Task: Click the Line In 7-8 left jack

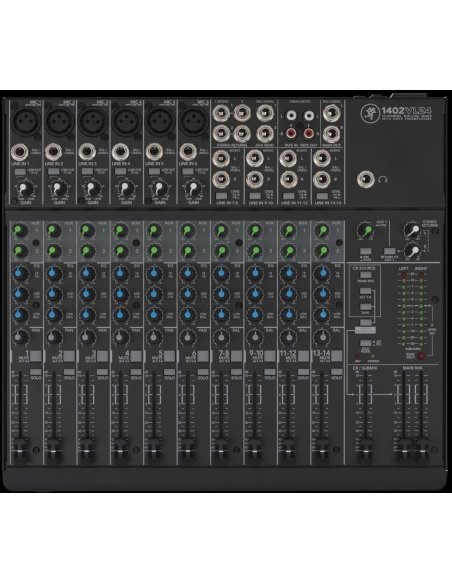Action: pyautogui.click(x=221, y=159)
